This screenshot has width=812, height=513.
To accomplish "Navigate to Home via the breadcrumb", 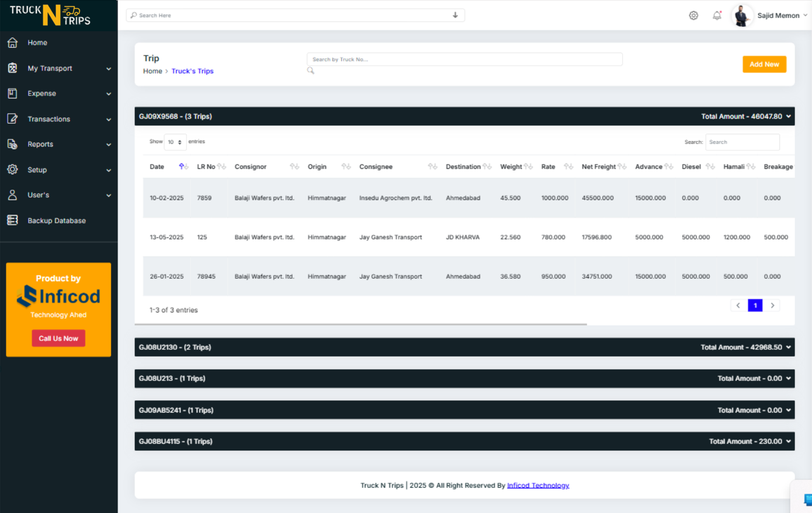I will [x=152, y=71].
